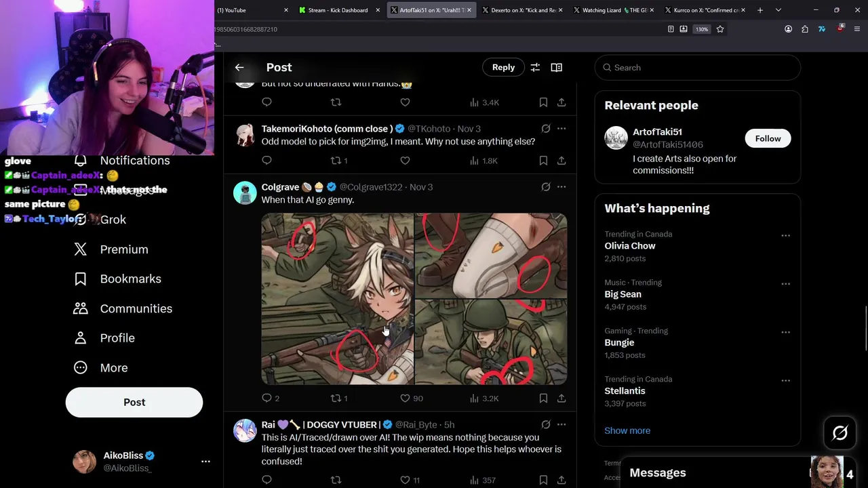Open more options for Stellantis trend

click(x=785, y=380)
